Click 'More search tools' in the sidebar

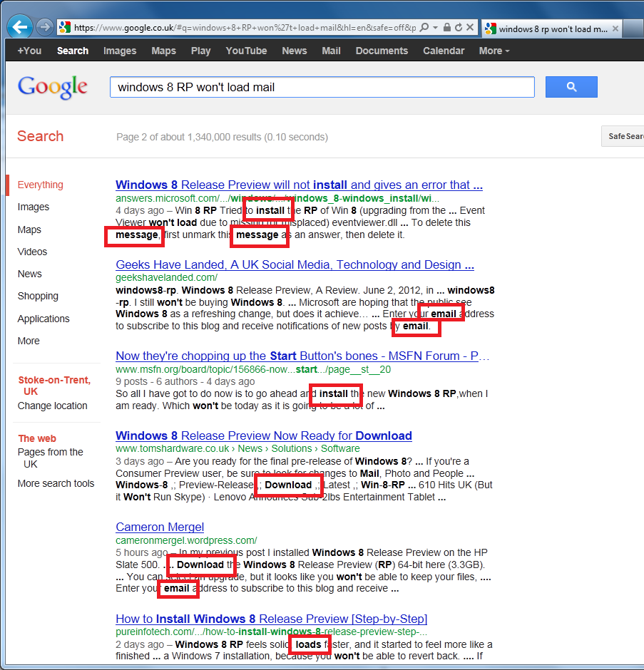pyautogui.click(x=56, y=483)
